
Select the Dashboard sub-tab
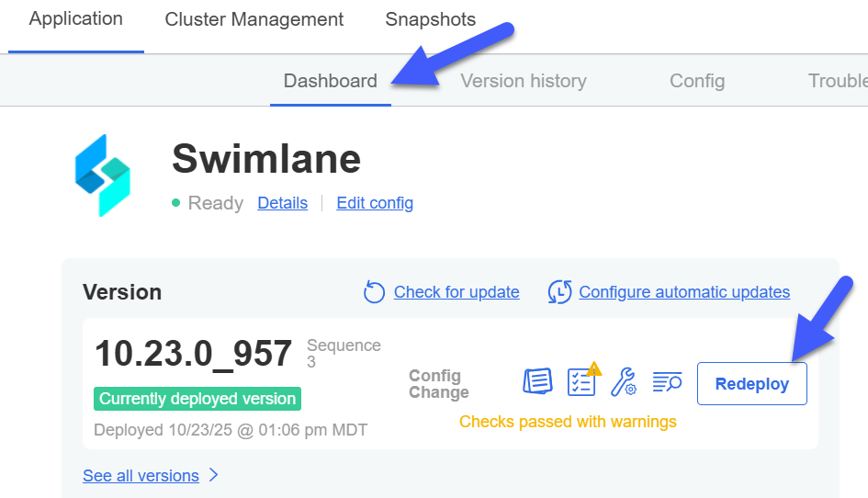point(331,81)
